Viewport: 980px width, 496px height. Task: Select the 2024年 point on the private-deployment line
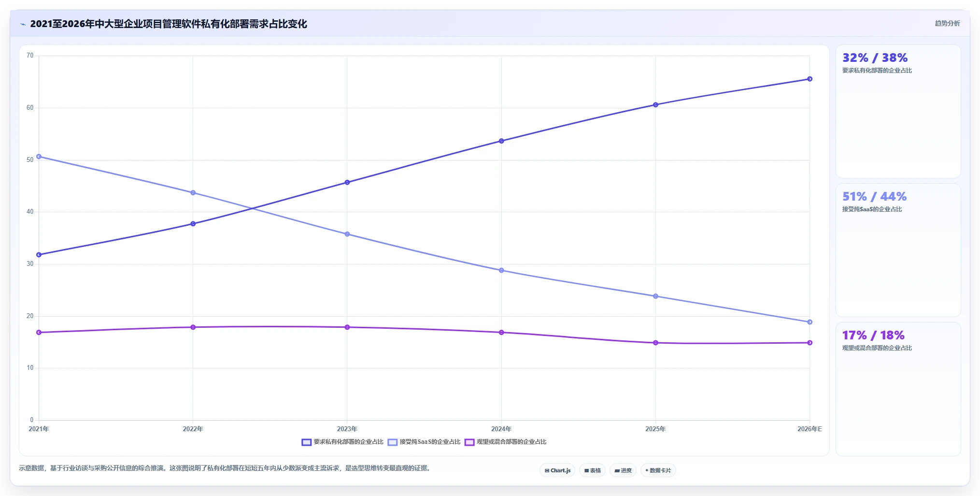(x=501, y=141)
